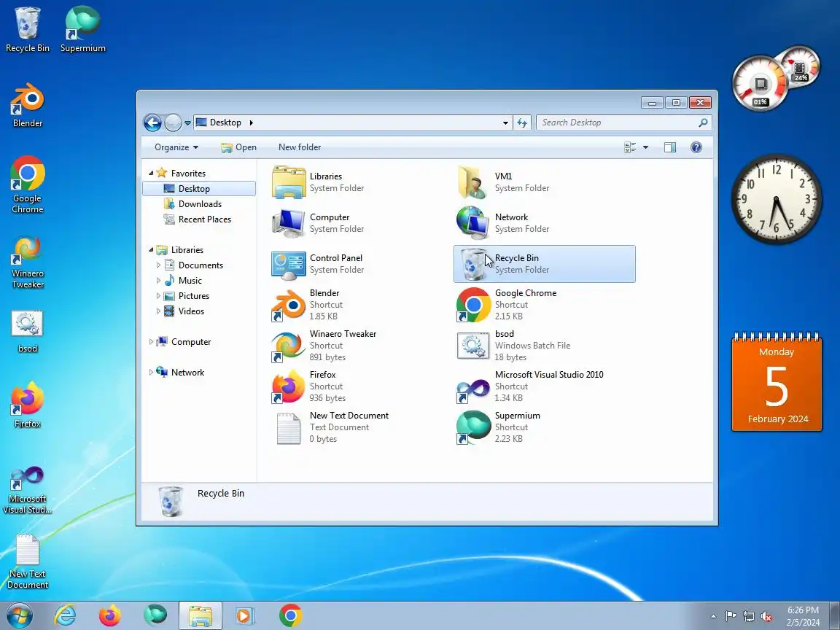Image resolution: width=840 pixels, height=630 pixels.
Task: Click the Supermium desktop icon
Action: point(82,30)
